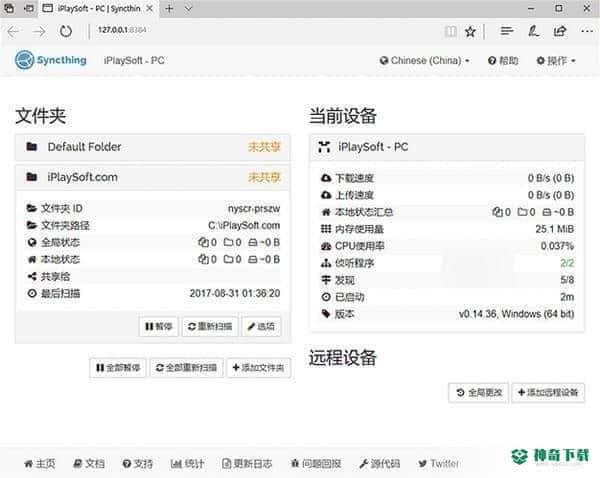Click 全部重新扫描 to rescan all
Screen dimensions: 600x478
click(186, 368)
